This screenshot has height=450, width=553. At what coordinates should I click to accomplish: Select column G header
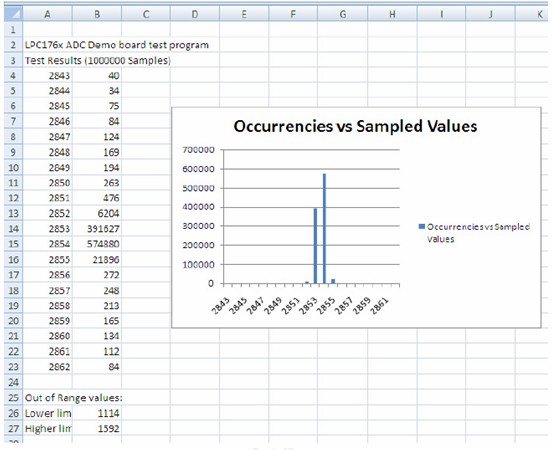[342, 14]
